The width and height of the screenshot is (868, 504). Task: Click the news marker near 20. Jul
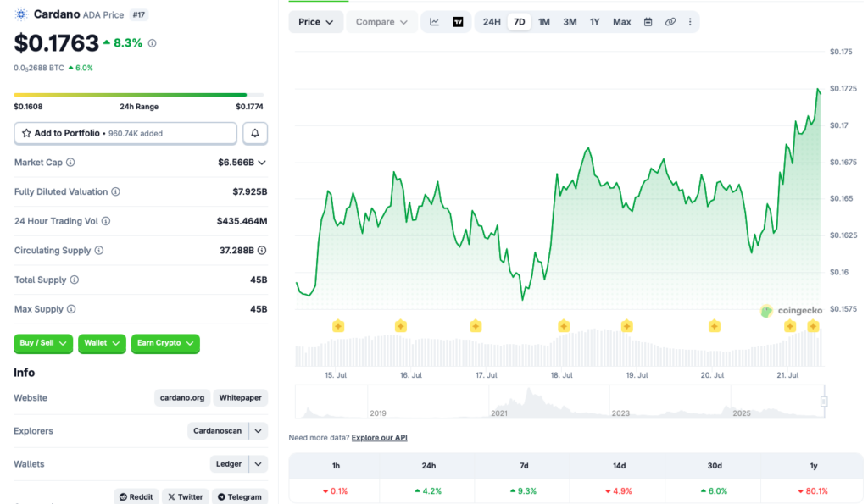tap(714, 326)
